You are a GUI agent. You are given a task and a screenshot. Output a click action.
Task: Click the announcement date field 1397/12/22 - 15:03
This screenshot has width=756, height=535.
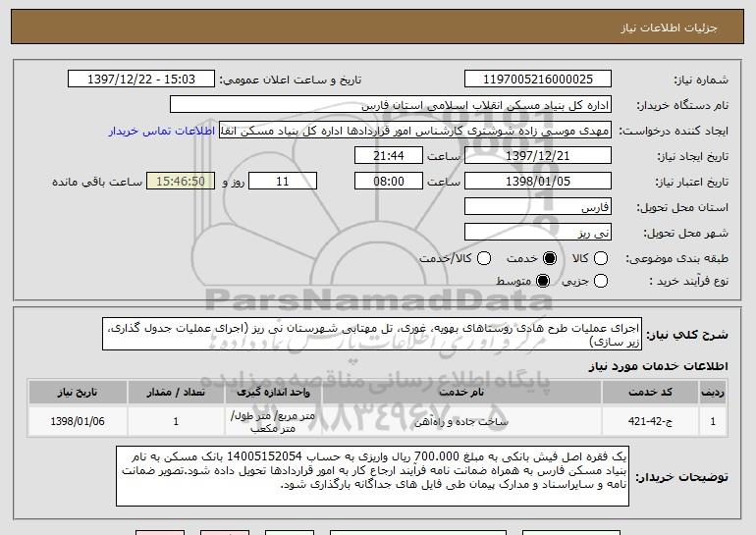point(141,80)
